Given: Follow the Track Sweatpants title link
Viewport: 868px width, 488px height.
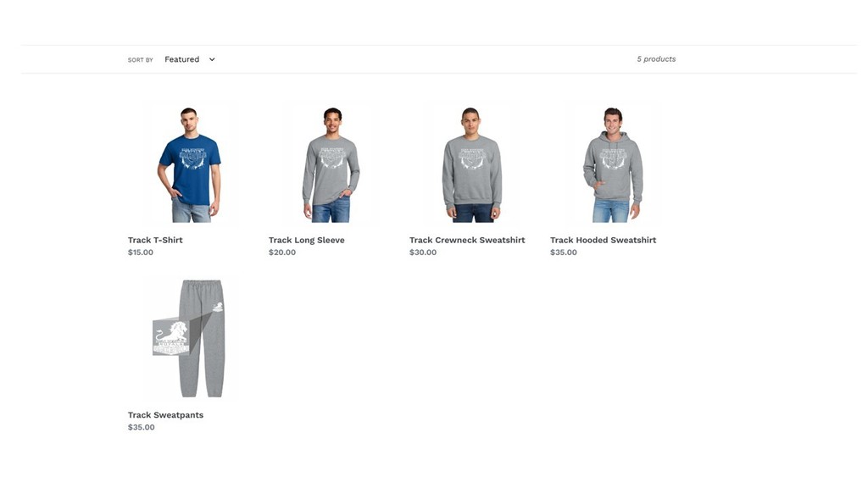Looking at the screenshot, I should [x=165, y=415].
